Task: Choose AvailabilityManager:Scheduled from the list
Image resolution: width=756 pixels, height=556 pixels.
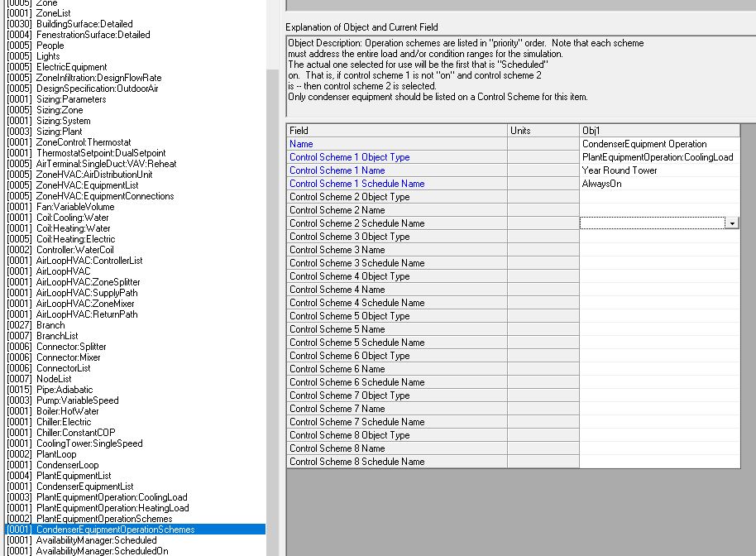Action: (96, 540)
